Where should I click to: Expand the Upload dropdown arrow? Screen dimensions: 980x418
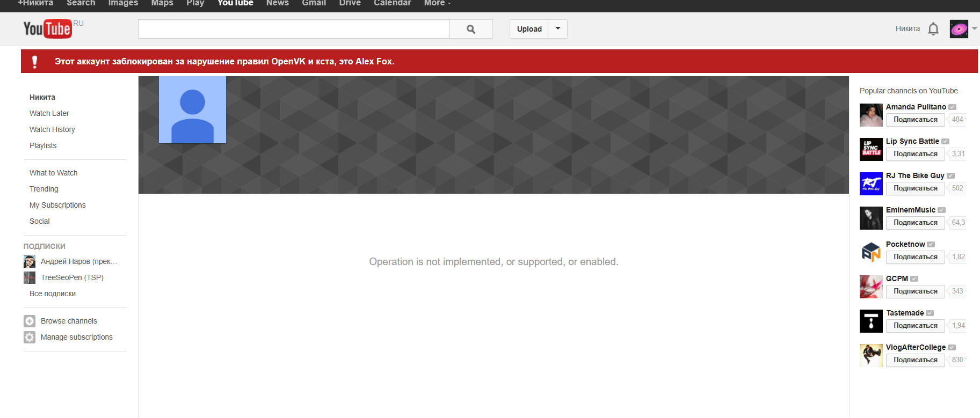click(558, 29)
